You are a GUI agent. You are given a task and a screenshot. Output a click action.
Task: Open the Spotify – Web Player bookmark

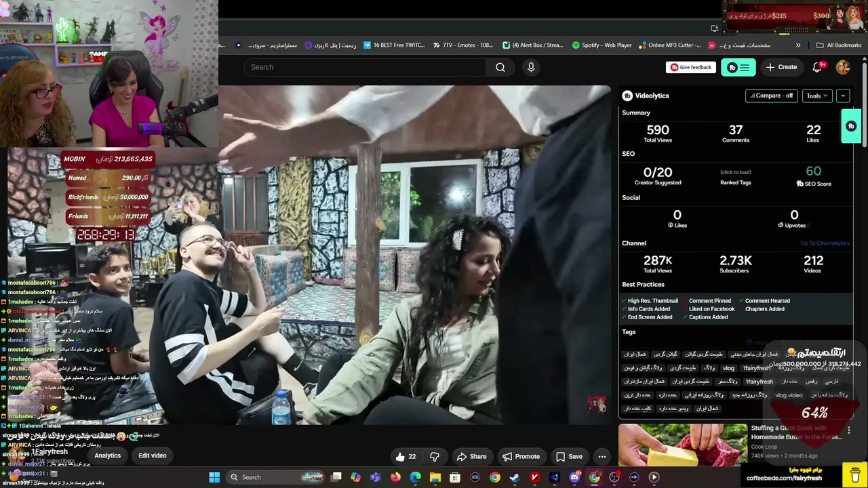601,45
